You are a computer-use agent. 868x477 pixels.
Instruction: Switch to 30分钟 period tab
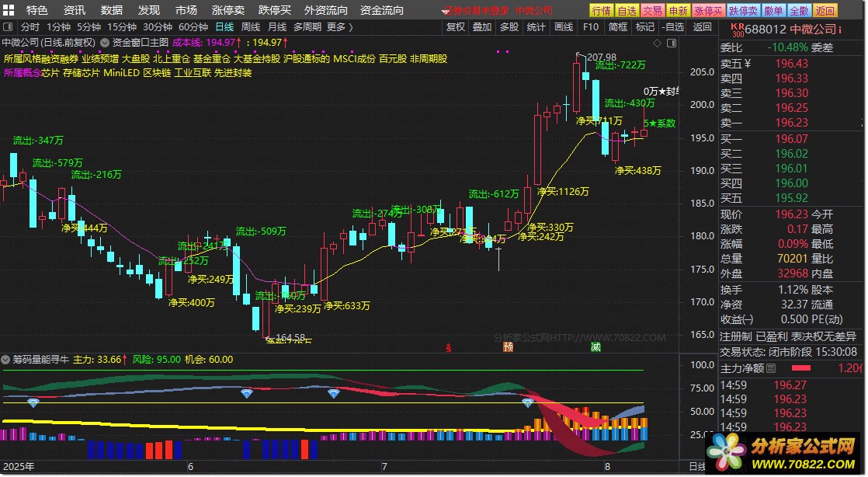pos(158,26)
